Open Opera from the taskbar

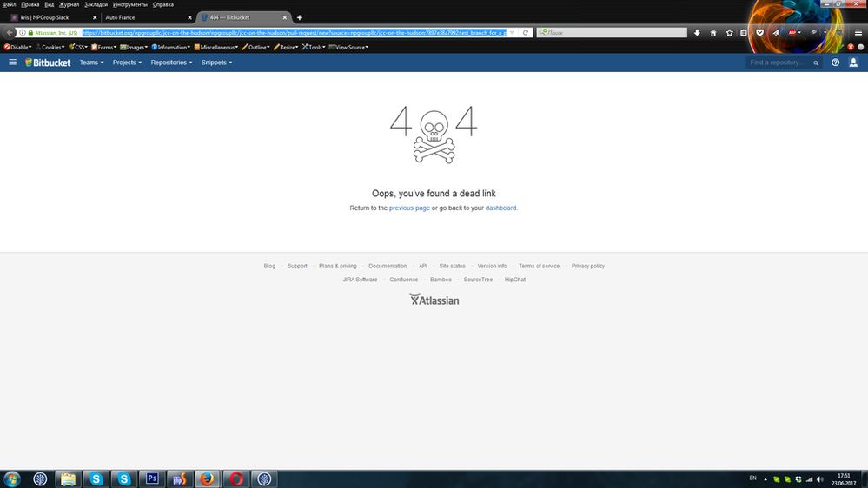[235, 478]
